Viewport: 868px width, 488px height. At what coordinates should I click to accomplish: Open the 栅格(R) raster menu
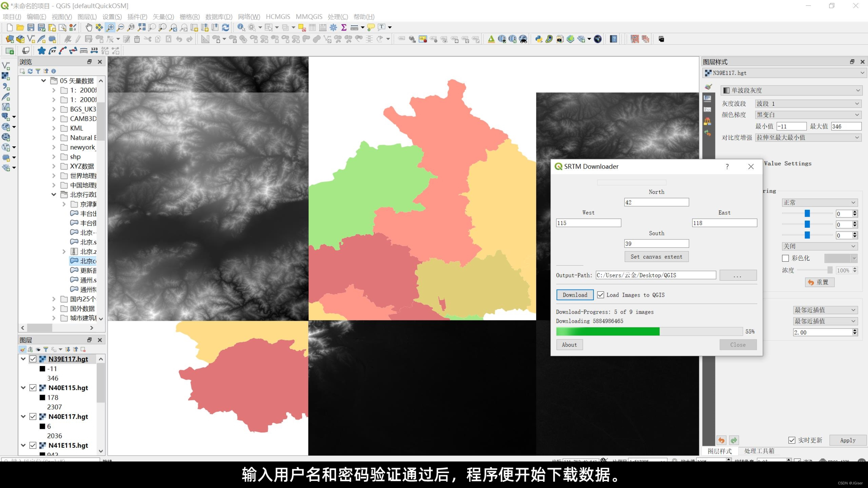190,17
